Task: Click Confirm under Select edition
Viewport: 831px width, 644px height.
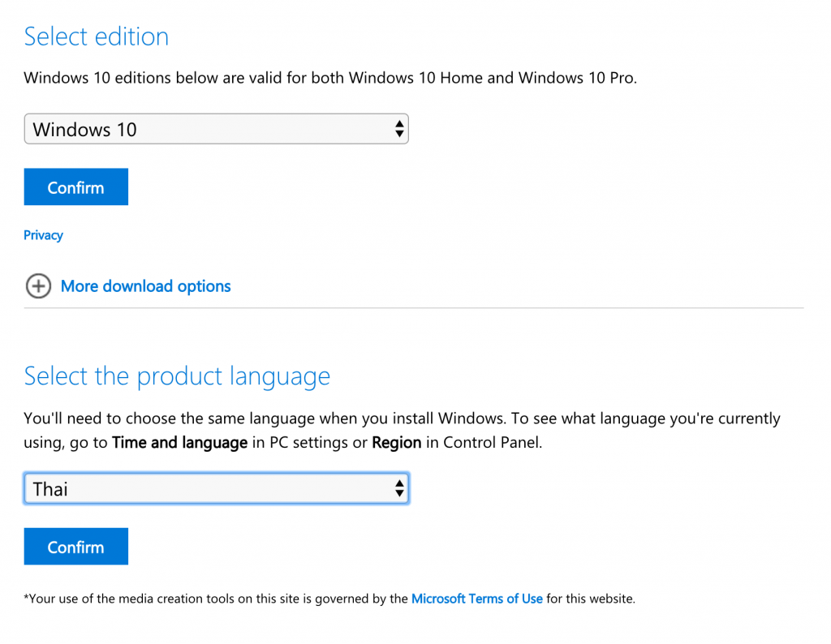Action: point(75,187)
